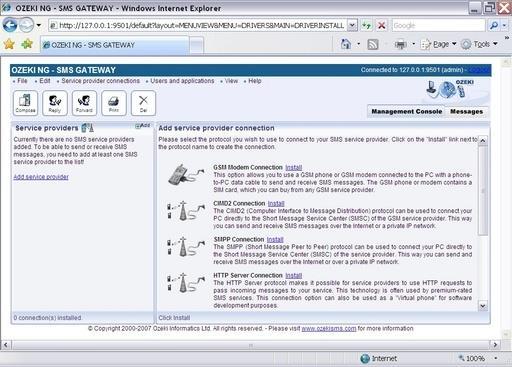Viewport: 512px width, 367px height.
Task: Click the Forward message icon
Action: tap(84, 103)
